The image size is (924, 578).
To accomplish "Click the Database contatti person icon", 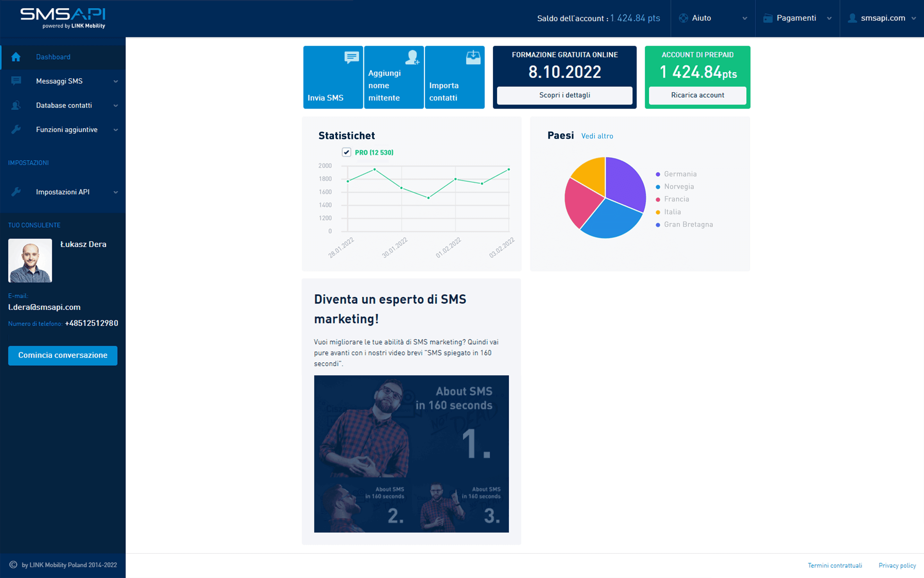I will click(x=16, y=106).
